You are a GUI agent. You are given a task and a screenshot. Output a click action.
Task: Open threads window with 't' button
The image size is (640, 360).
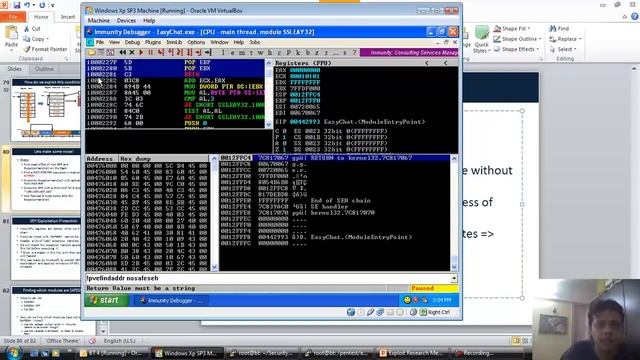[251, 52]
